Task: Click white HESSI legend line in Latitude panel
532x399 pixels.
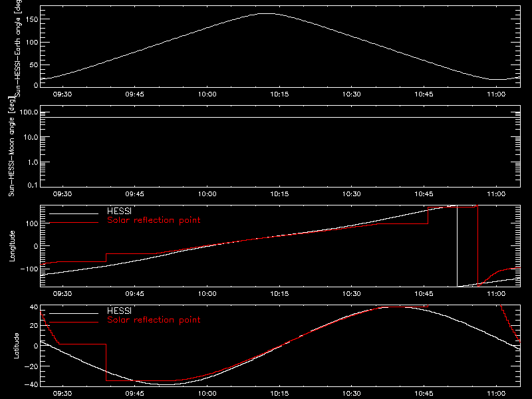Action: [x=74, y=313]
